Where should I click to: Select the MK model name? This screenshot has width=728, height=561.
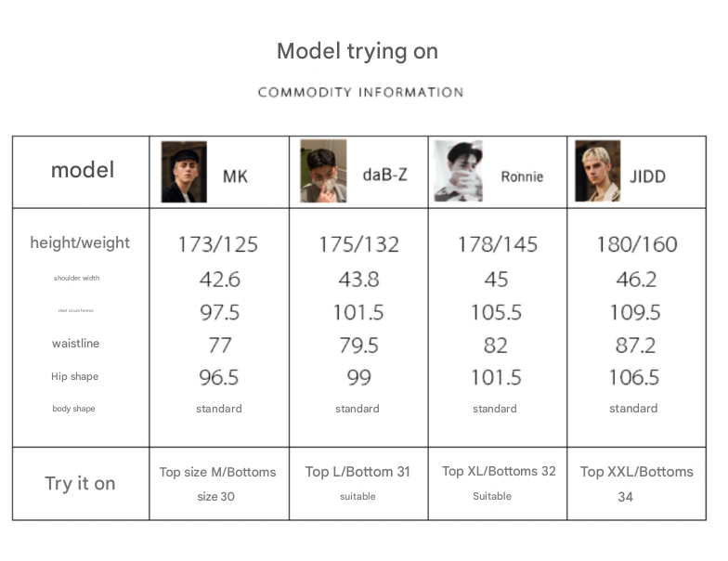coord(235,176)
